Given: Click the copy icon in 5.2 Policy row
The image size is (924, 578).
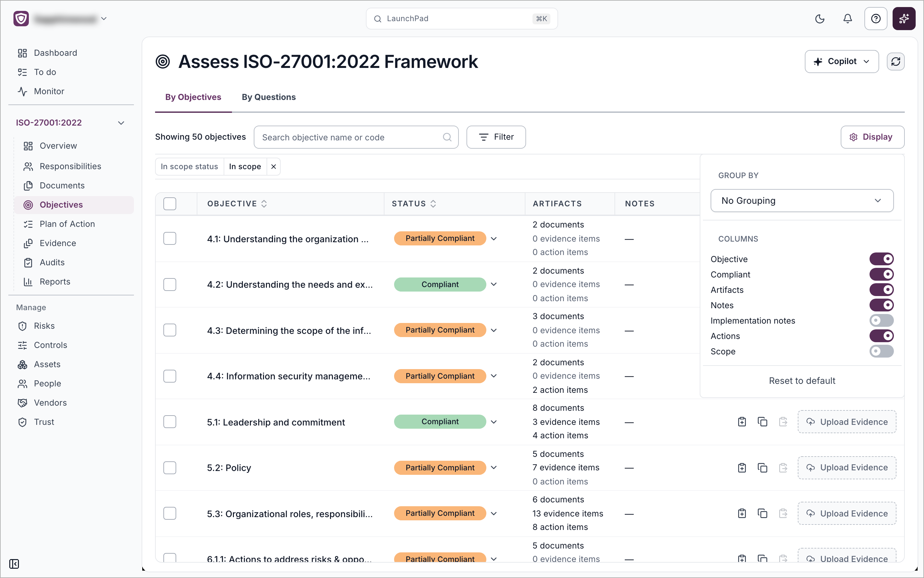Looking at the screenshot, I should pos(762,467).
